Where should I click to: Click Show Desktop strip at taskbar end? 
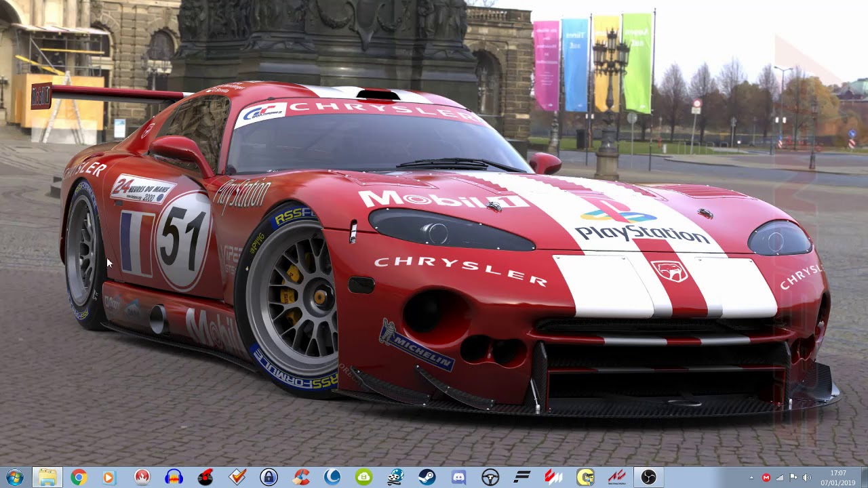pyautogui.click(x=863, y=477)
